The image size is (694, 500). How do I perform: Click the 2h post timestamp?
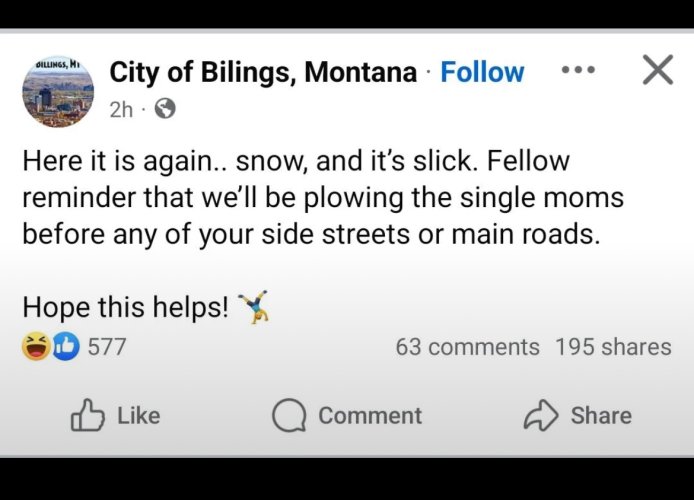point(121,109)
